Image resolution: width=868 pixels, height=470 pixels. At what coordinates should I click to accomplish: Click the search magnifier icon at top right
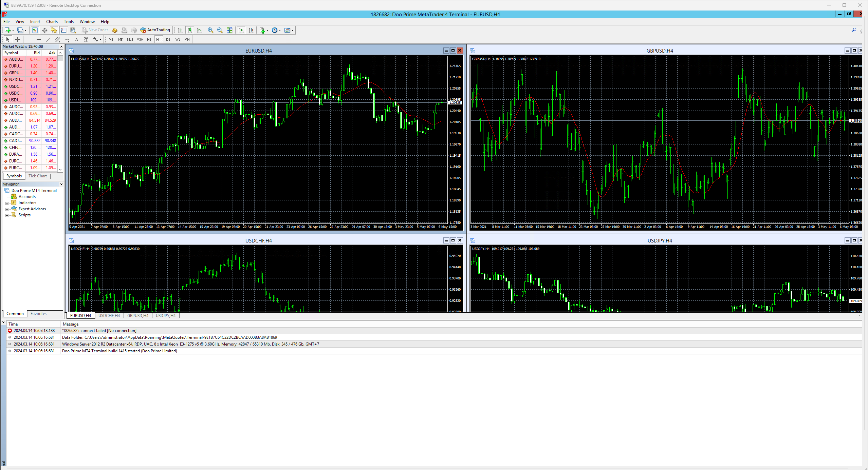point(854,30)
